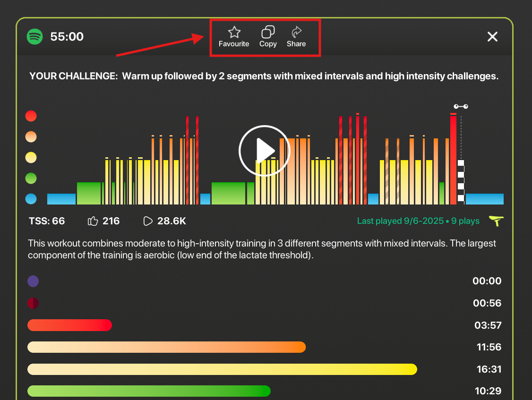The image size is (532, 400).
Task: Click the 16:31 zone time value
Action: point(489,369)
